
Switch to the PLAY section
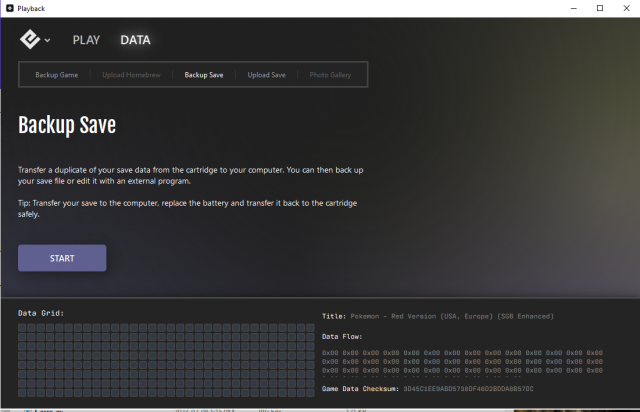point(86,40)
